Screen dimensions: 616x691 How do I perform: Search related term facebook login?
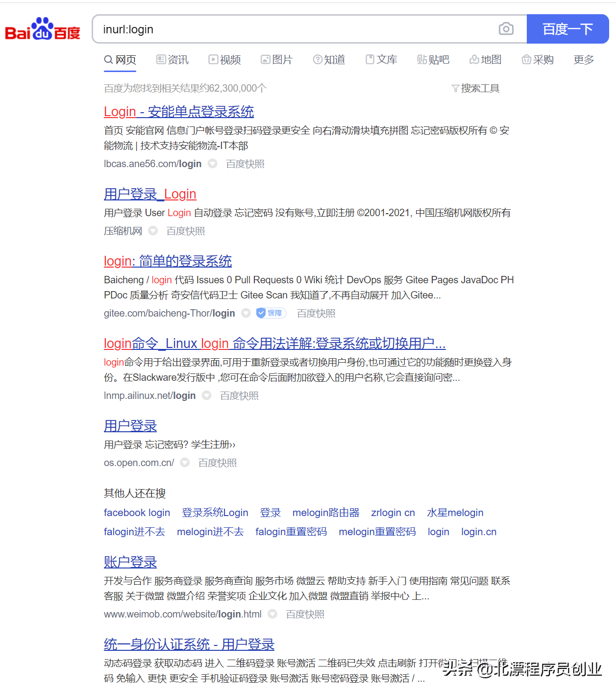137,513
